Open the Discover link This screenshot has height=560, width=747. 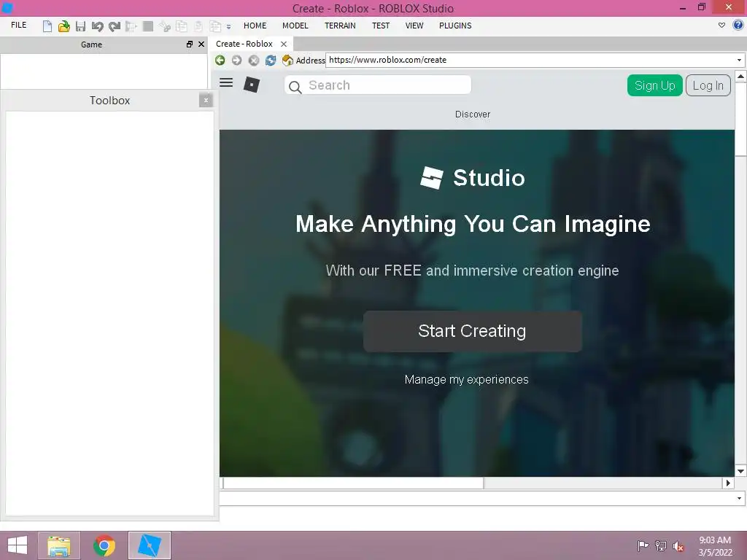pyautogui.click(x=473, y=114)
